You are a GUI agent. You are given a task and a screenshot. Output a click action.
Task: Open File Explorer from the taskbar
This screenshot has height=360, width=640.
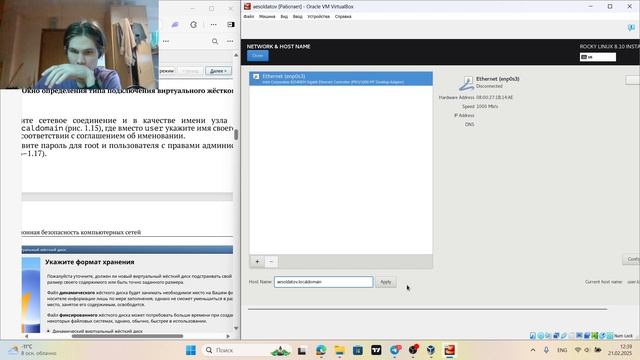pyautogui.click(x=339, y=350)
